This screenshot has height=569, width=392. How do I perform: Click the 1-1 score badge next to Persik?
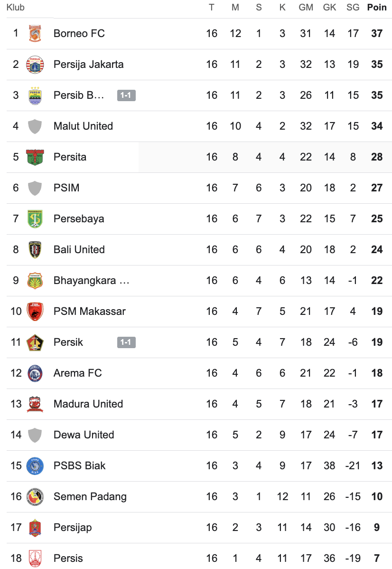pyautogui.click(x=126, y=342)
